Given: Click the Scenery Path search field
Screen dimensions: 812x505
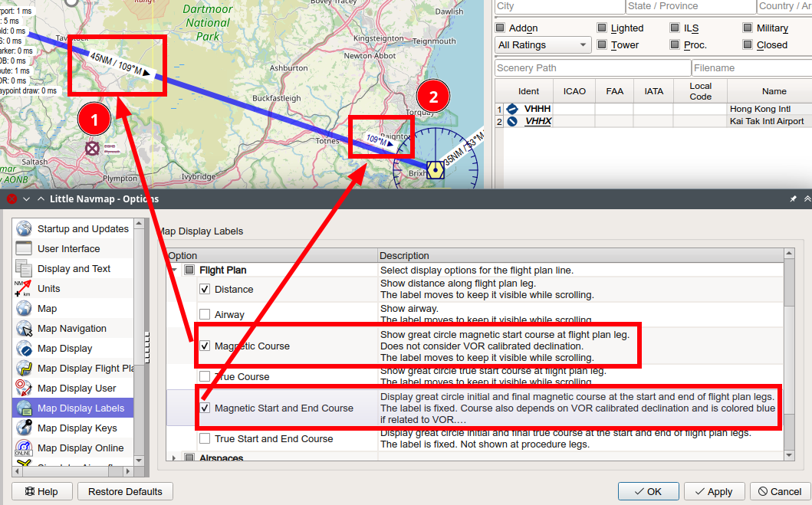Looking at the screenshot, I should pos(593,67).
